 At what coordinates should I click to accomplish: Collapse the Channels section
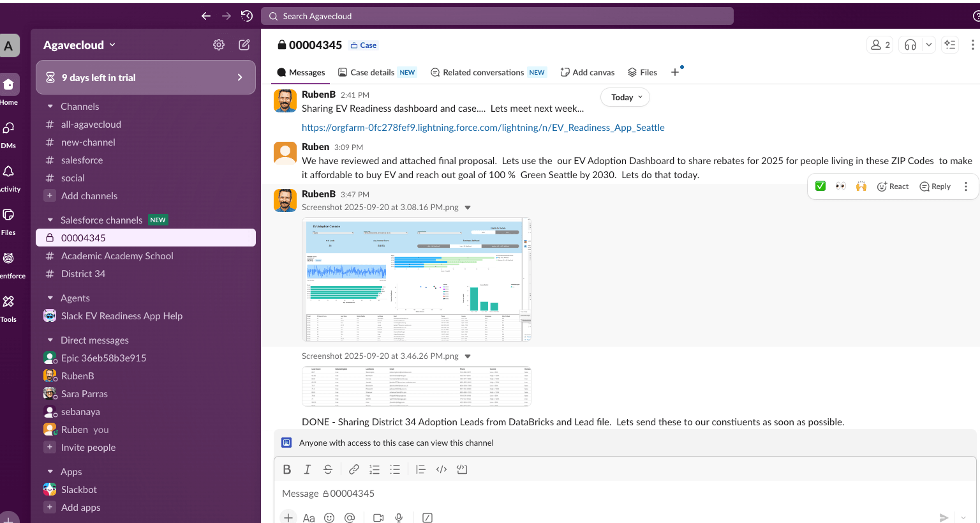[50, 107]
